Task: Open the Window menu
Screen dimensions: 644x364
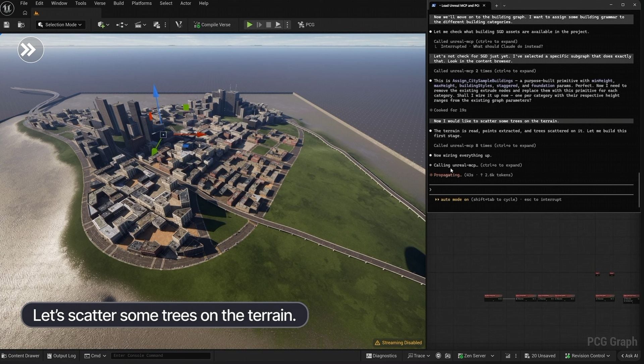Action: [59, 3]
